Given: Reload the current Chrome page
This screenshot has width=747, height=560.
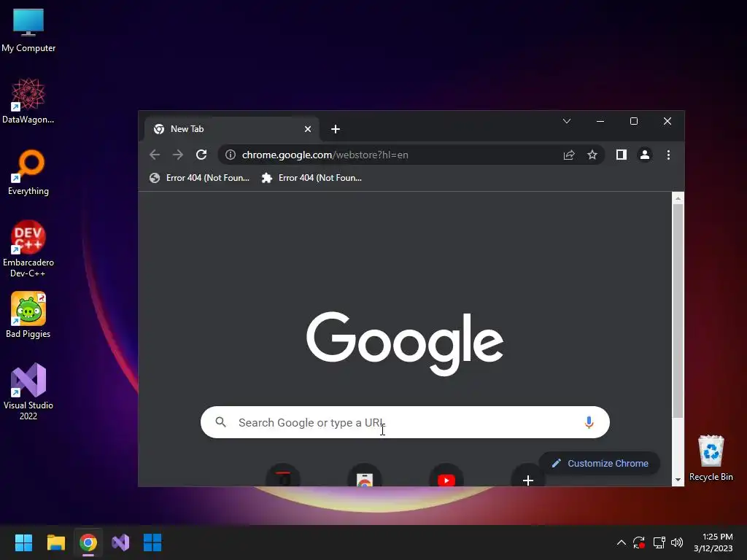Looking at the screenshot, I should [201, 155].
